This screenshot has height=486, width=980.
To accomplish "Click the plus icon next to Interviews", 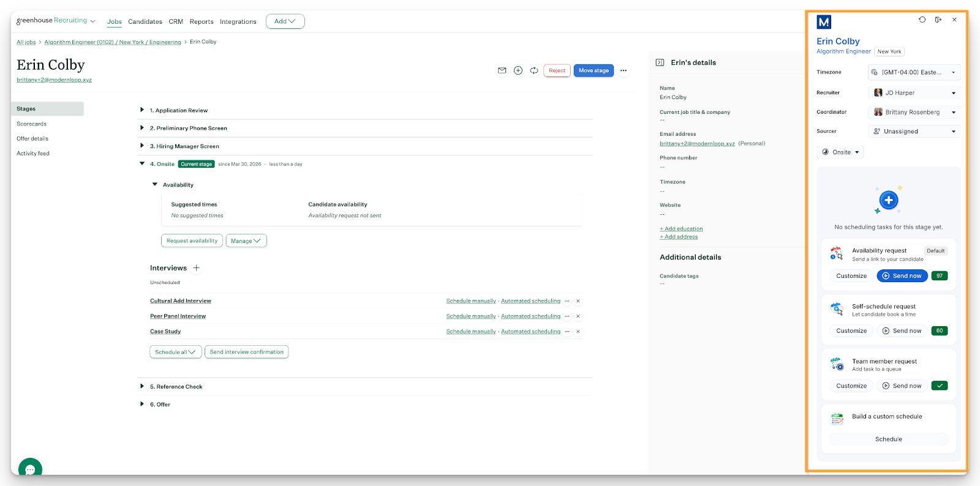I will [197, 268].
